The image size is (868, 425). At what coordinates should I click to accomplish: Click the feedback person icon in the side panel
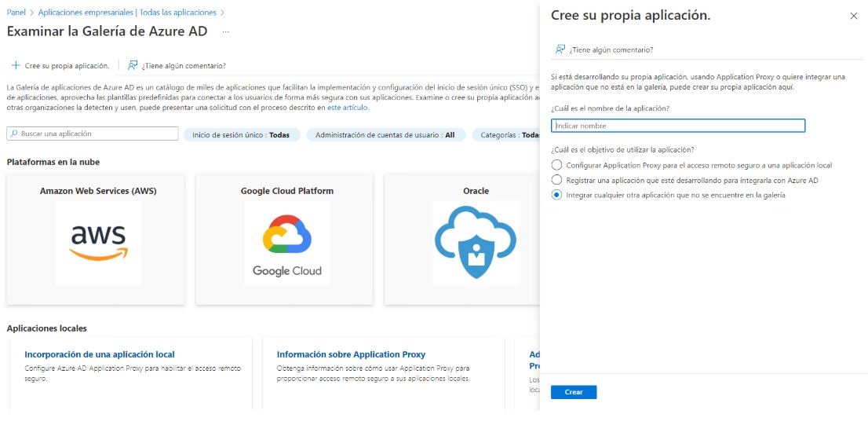(x=560, y=49)
